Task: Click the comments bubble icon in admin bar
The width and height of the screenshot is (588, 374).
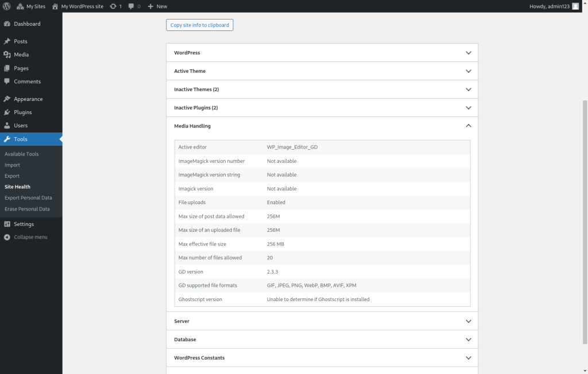Action: [x=131, y=6]
